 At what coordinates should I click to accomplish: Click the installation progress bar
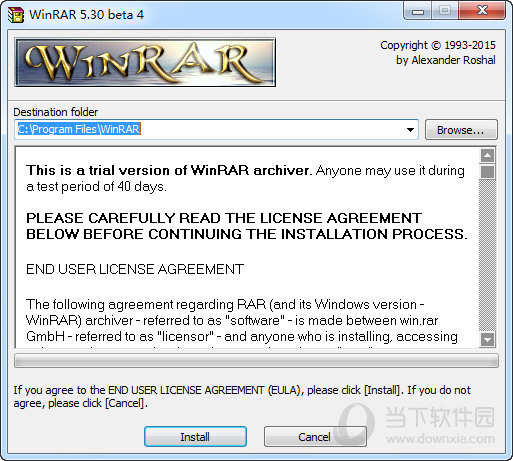[256, 361]
